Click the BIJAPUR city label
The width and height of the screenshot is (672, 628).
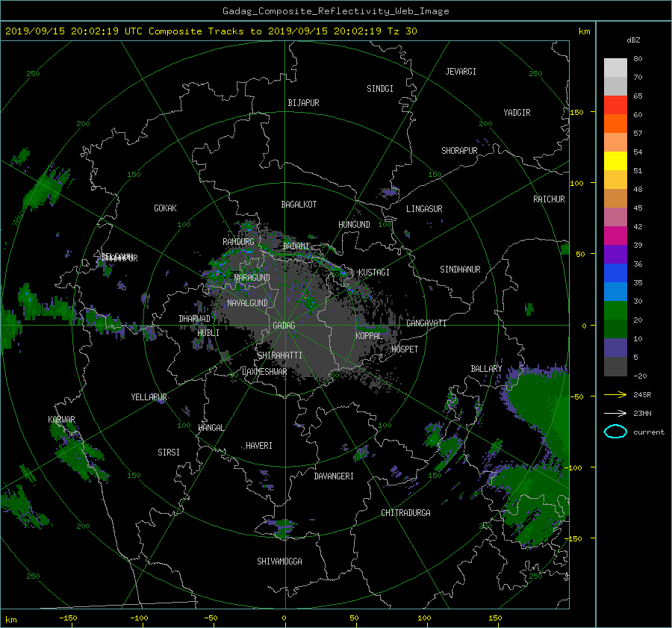tap(303, 103)
